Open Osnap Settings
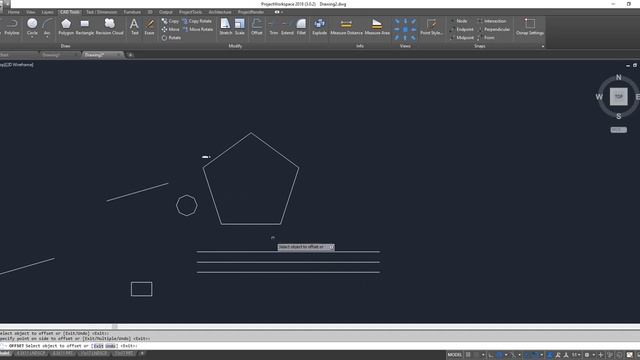 point(530,27)
